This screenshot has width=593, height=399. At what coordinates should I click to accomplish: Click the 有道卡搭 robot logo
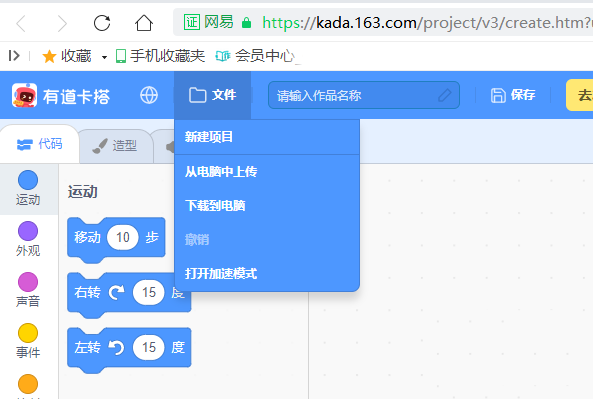pos(25,95)
